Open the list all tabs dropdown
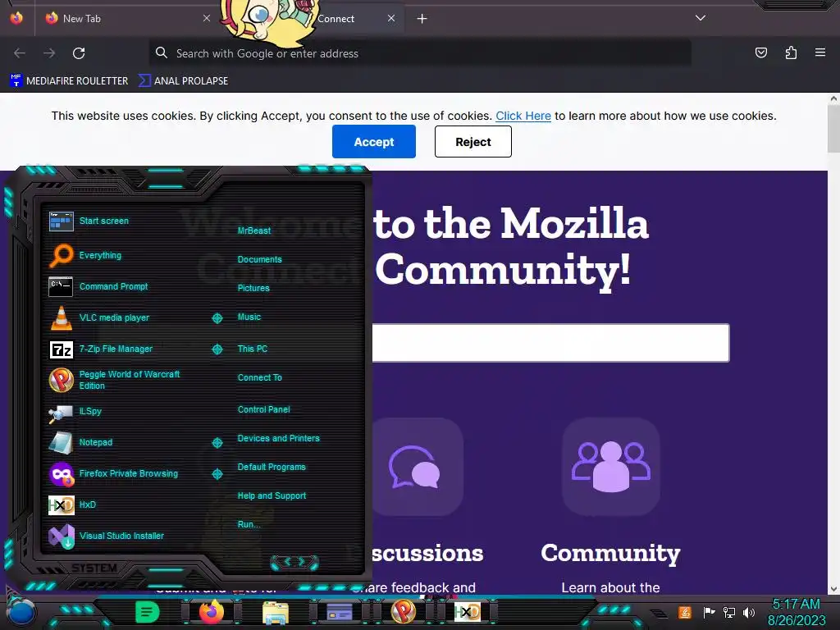Viewport: 840px width, 630px height. (x=701, y=18)
